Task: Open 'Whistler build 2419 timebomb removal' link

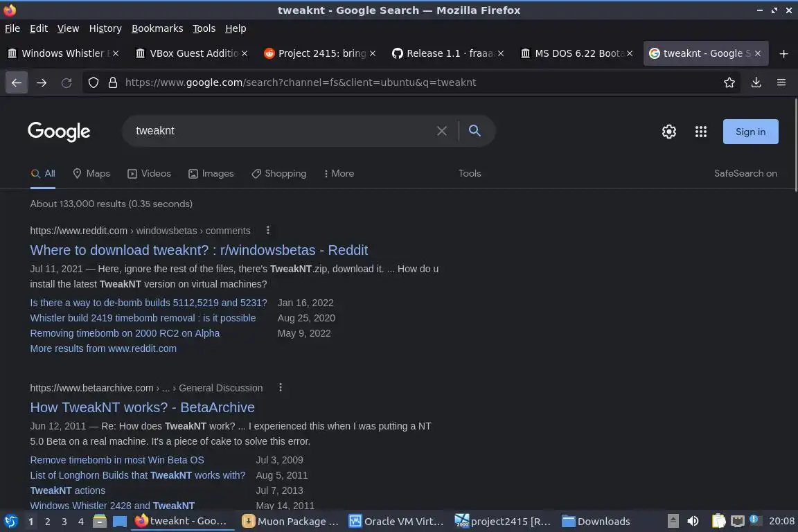Action: (x=143, y=318)
